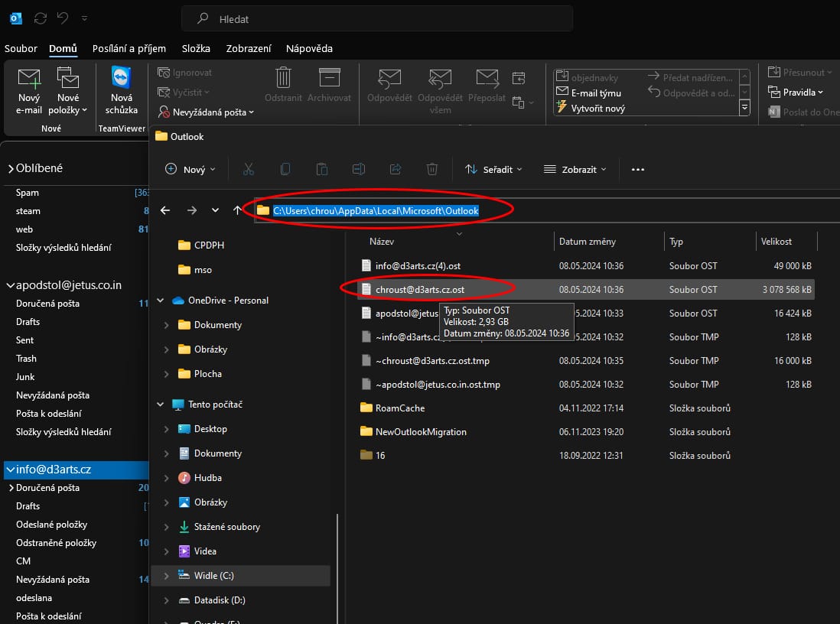This screenshot has width=840, height=624.
Task: Collapse the apodstol@jetus.co.in account
Action: pyautogui.click(x=10, y=285)
